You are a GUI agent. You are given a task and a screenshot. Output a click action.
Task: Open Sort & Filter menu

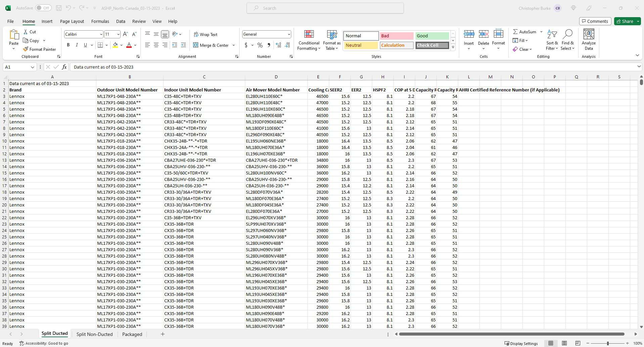[552, 40]
